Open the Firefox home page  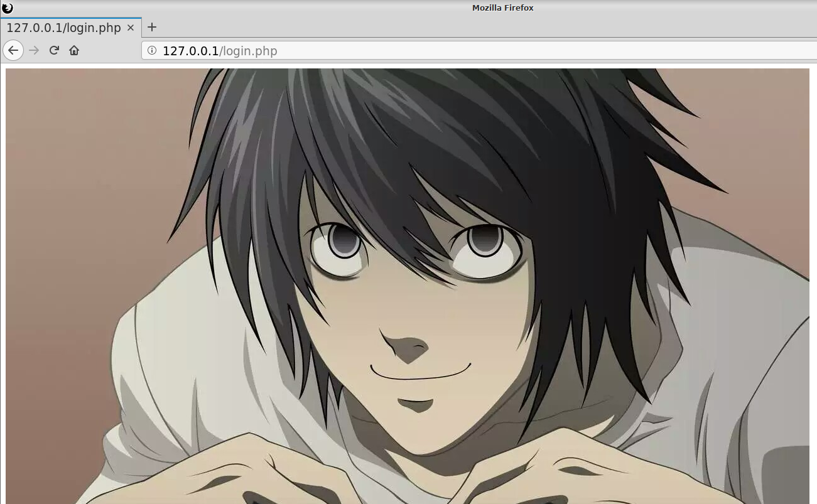[x=74, y=50]
